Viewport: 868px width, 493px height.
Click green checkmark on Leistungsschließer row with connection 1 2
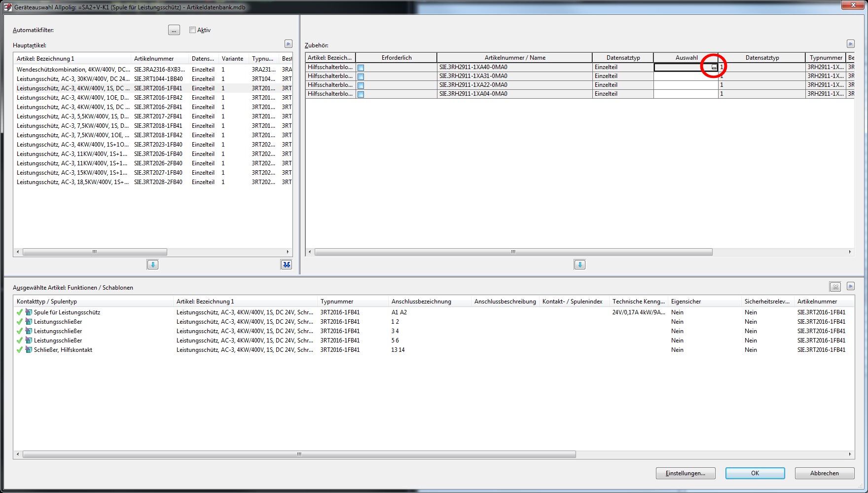tap(20, 322)
